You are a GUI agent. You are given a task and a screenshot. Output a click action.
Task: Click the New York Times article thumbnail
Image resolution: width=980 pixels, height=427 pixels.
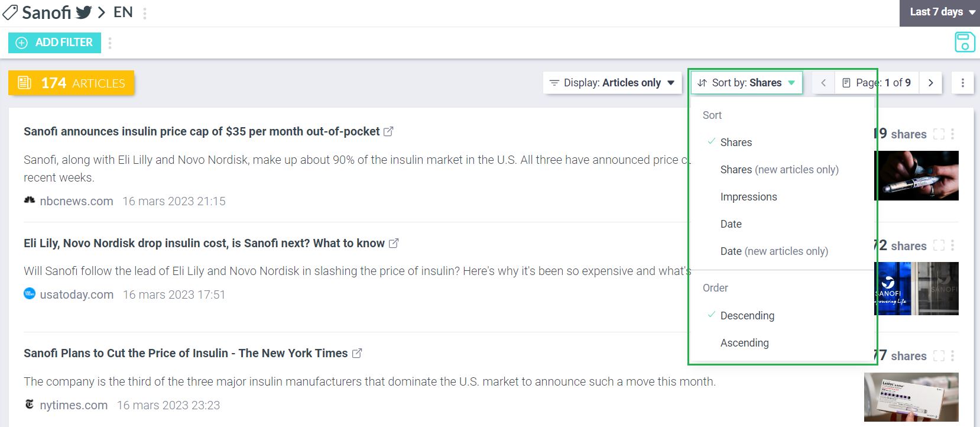[x=911, y=397]
